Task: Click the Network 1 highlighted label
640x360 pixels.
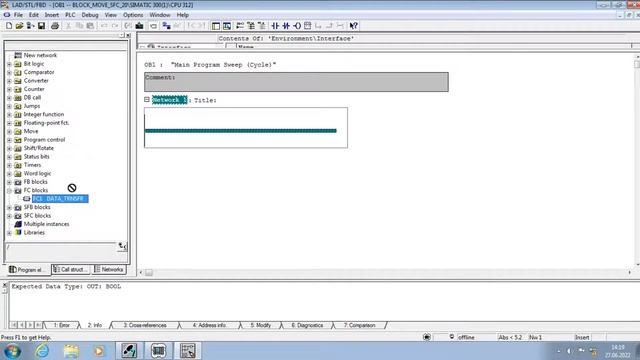Action: pyautogui.click(x=169, y=100)
